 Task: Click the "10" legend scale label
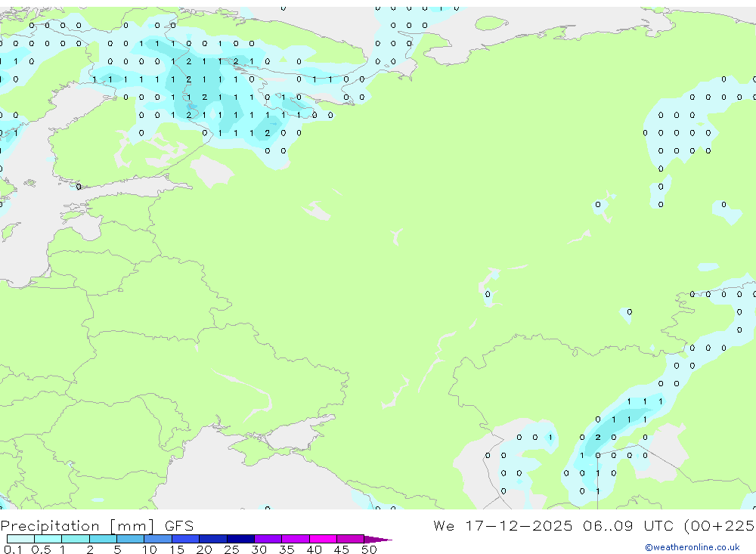tap(150, 549)
